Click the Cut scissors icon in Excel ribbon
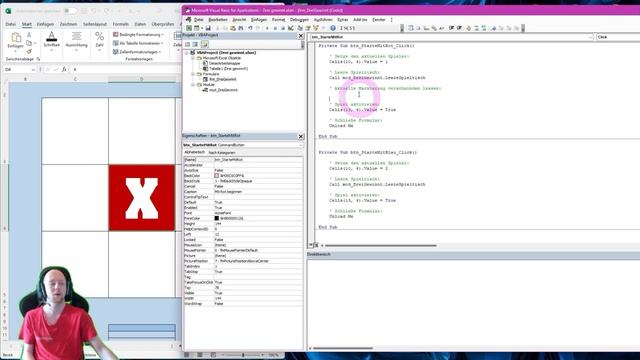The width and height of the screenshot is (640, 360). click(x=29, y=35)
